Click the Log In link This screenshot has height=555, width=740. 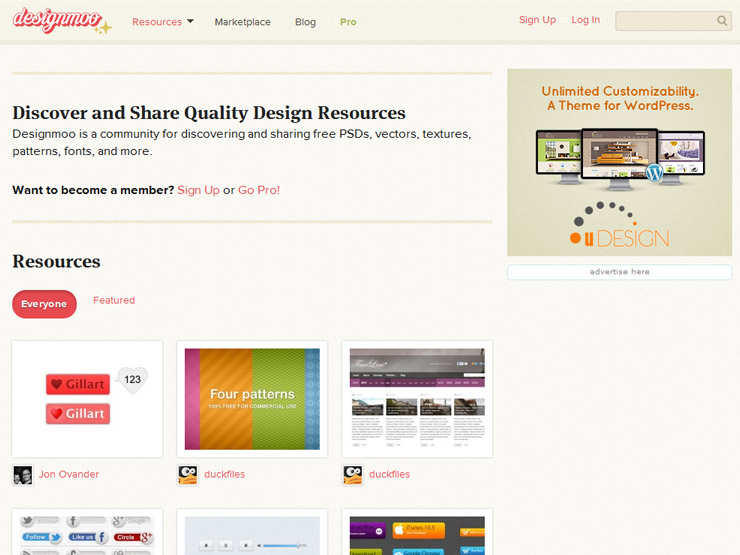(x=585, y=20)
